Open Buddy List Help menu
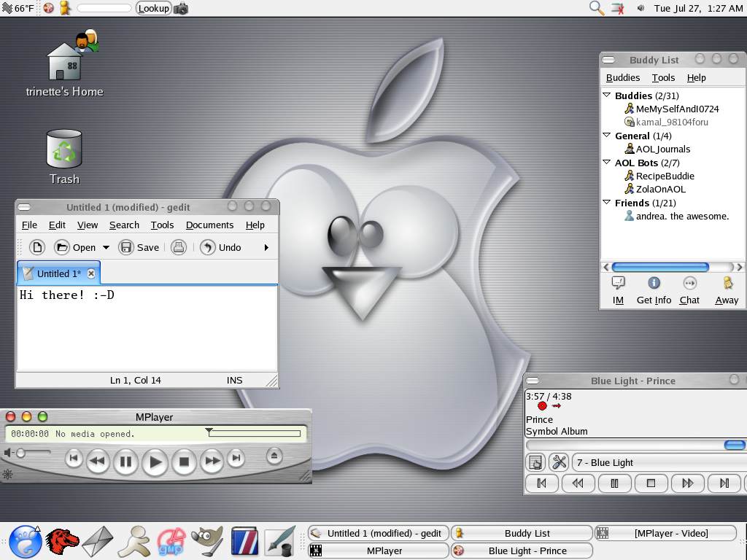Viewport: 747px width, 560px height. point(696,77)
